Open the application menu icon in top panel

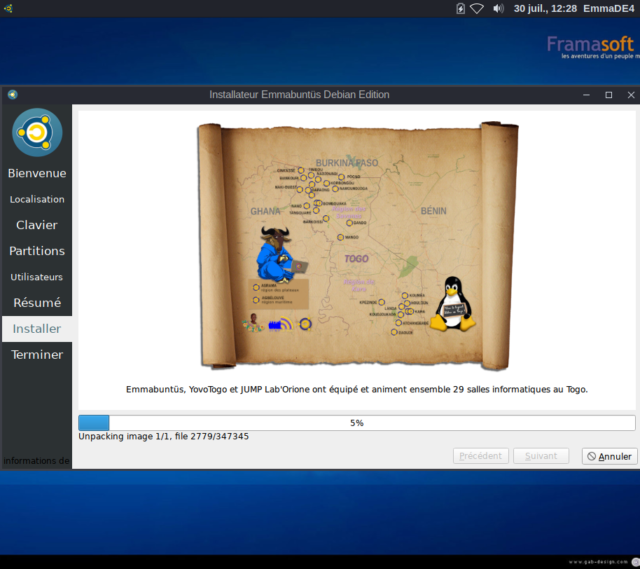[8, 8]
